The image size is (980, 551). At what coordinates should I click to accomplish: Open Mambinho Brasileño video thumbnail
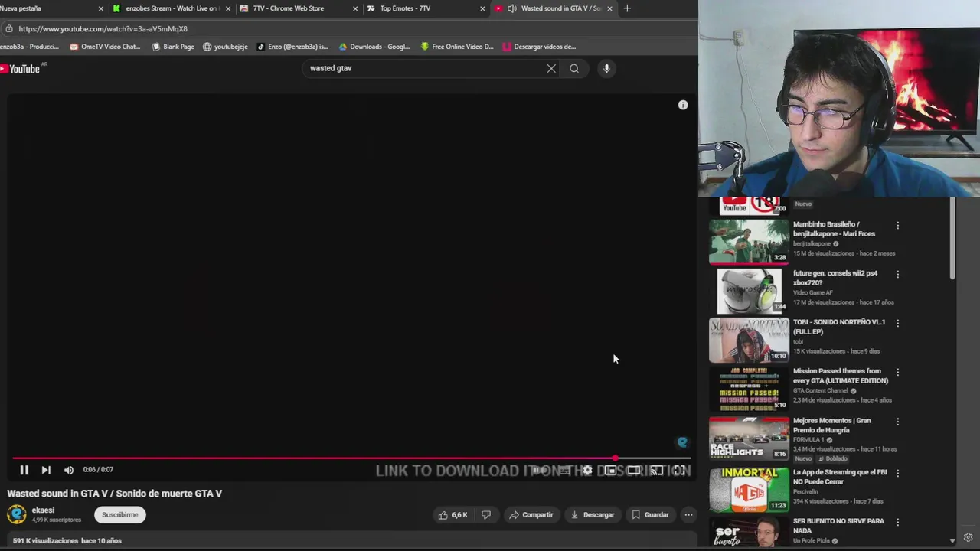point(749,242)
